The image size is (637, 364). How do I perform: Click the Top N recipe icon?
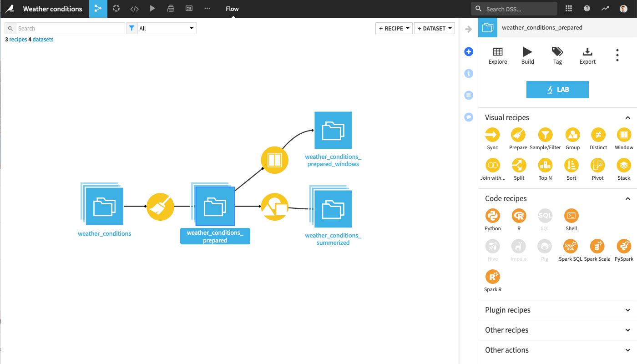[545, 166]
